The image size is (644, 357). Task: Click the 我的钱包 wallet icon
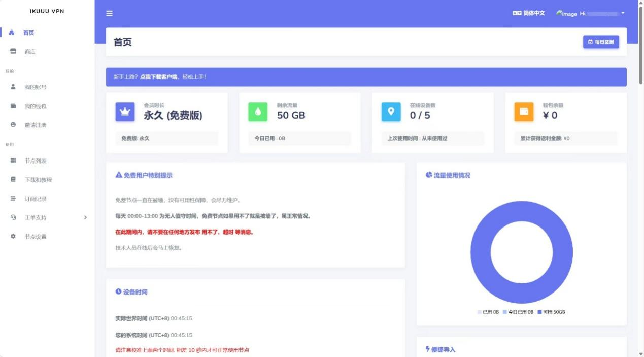click(x=13, y=106)
